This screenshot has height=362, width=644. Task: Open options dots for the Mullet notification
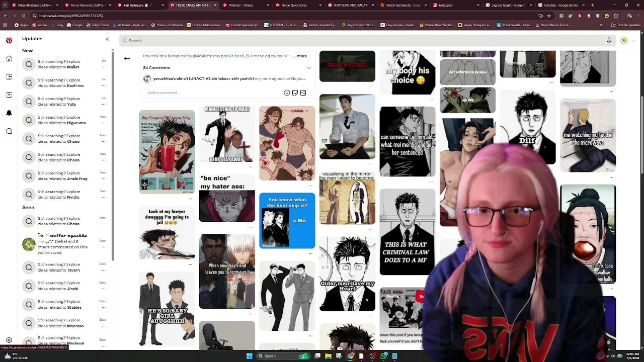(104, 67)
